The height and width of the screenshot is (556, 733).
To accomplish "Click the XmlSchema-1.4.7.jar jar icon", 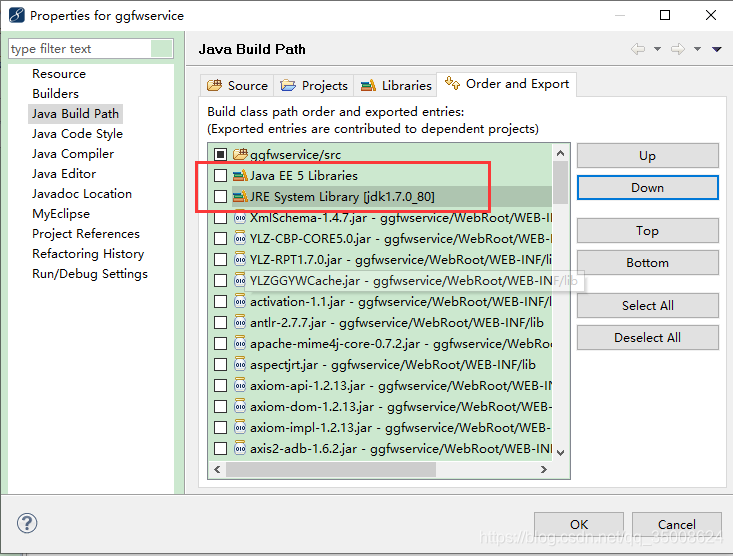I will (240, 217).
